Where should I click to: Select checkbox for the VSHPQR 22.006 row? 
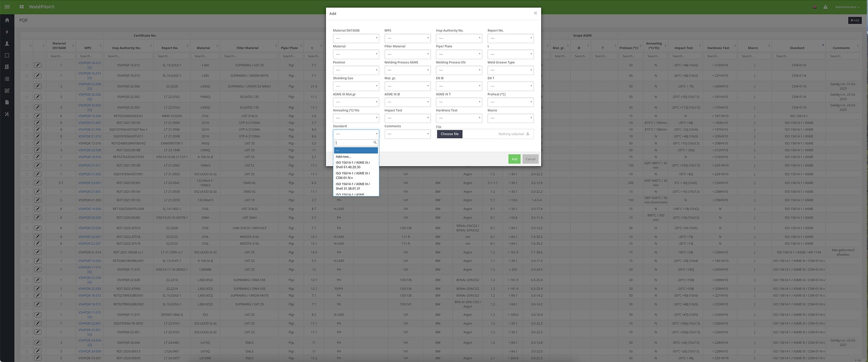pyautogui.click(x=27, y=86)
